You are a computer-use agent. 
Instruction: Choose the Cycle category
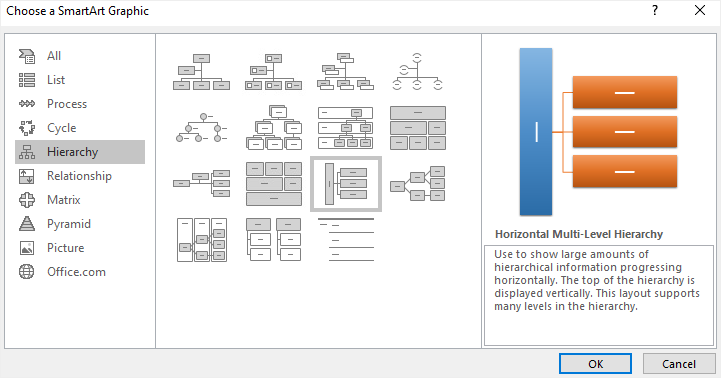(80, 128)
